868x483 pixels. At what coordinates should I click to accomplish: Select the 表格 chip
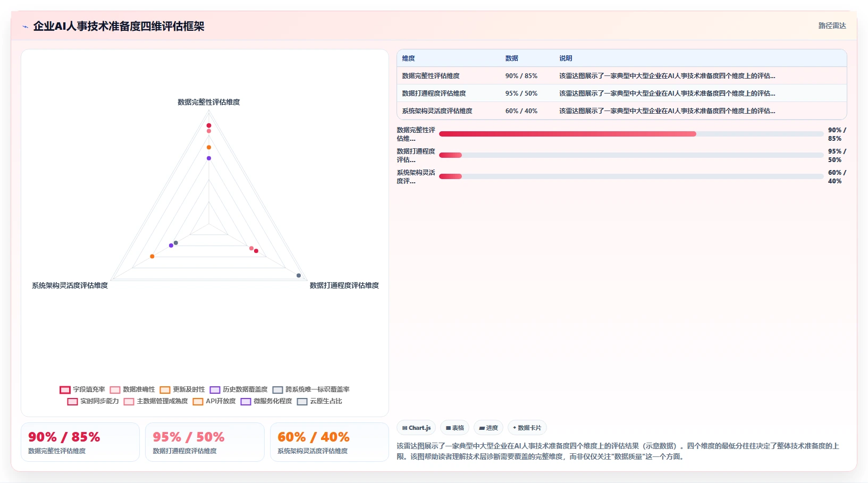point(454,428)
